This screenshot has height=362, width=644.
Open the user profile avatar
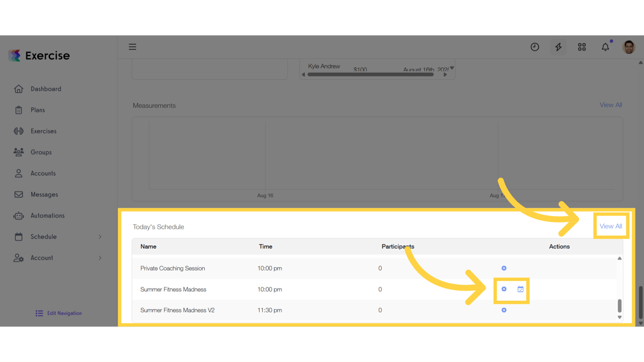click(x=629, y=47)
